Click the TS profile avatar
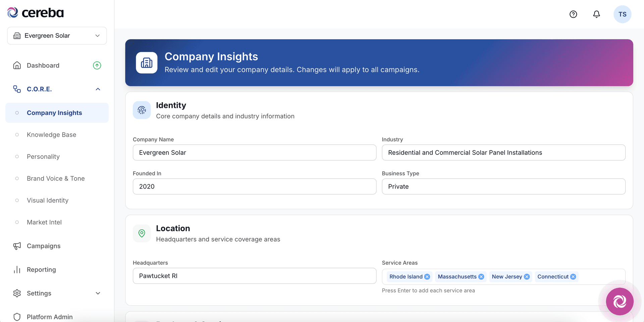The width and height of the screenshot is (644, 322). click(x=622, y=14)
